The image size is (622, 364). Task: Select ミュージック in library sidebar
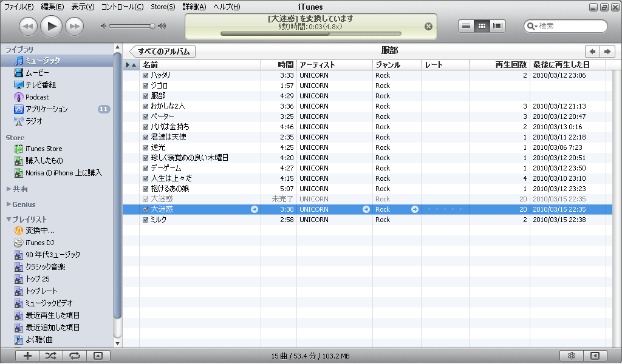tap(56, 61)
